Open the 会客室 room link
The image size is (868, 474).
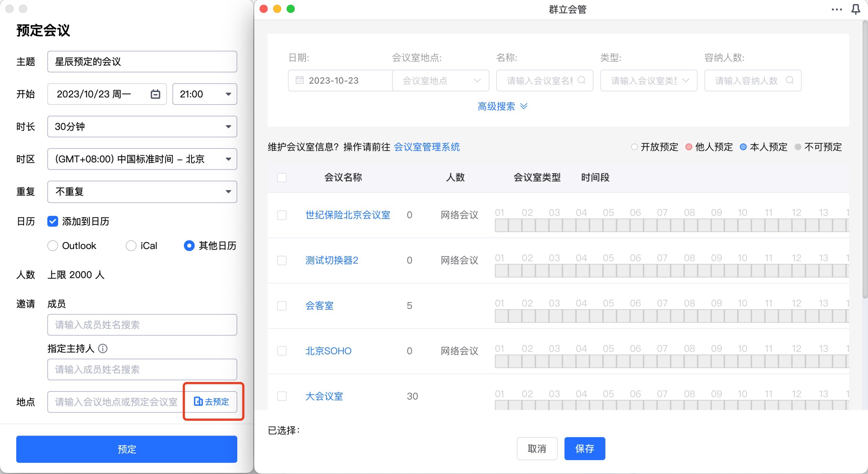click(x=319, y=306)
